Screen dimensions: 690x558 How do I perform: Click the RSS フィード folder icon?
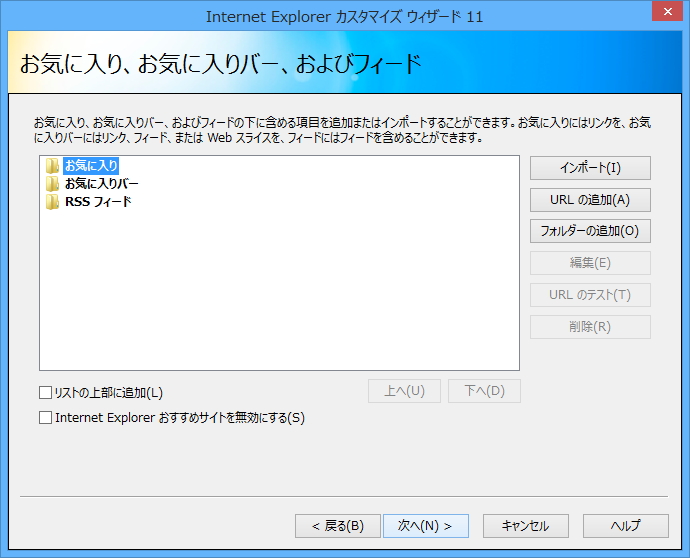(x=52, y=202)
